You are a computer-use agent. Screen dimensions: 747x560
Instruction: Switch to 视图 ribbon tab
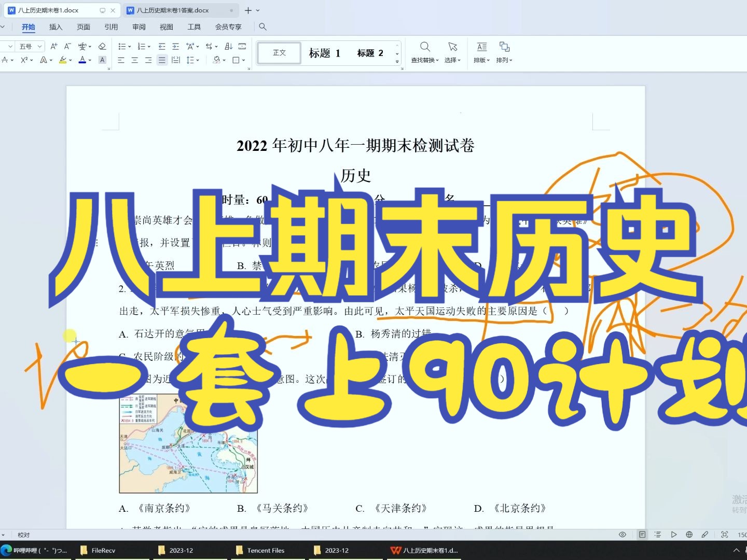(x=167, y=27)
